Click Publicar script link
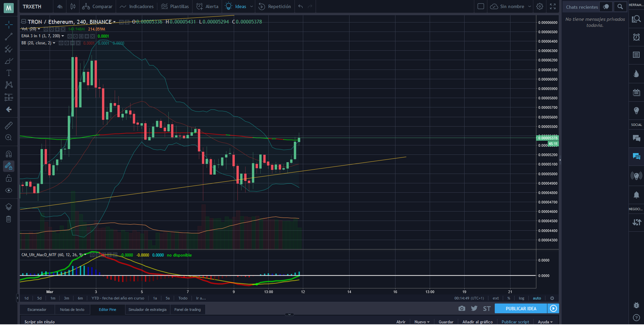The width and height of the screenshot is (644, 325). tap(515, 322)
